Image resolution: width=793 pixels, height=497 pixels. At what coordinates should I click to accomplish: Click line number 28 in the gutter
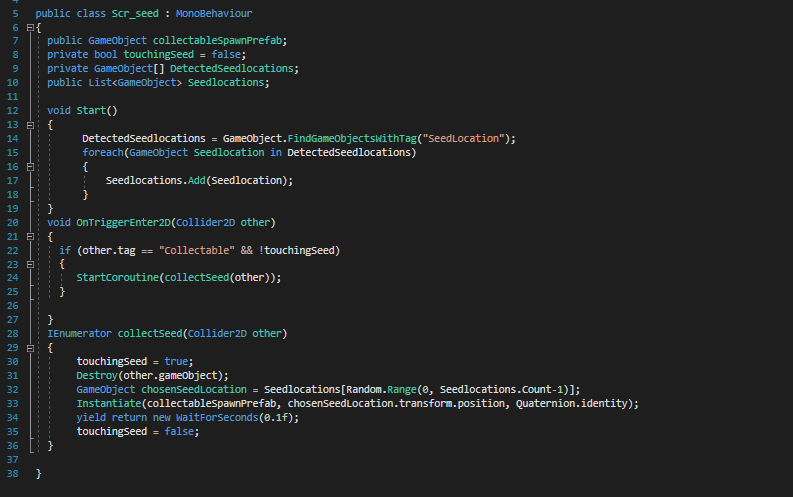13,332
